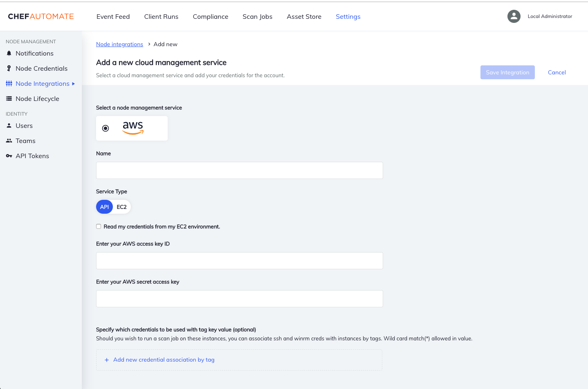Switch service type to EC2
The width and height of the screenshot is (588, 389).
121,207
